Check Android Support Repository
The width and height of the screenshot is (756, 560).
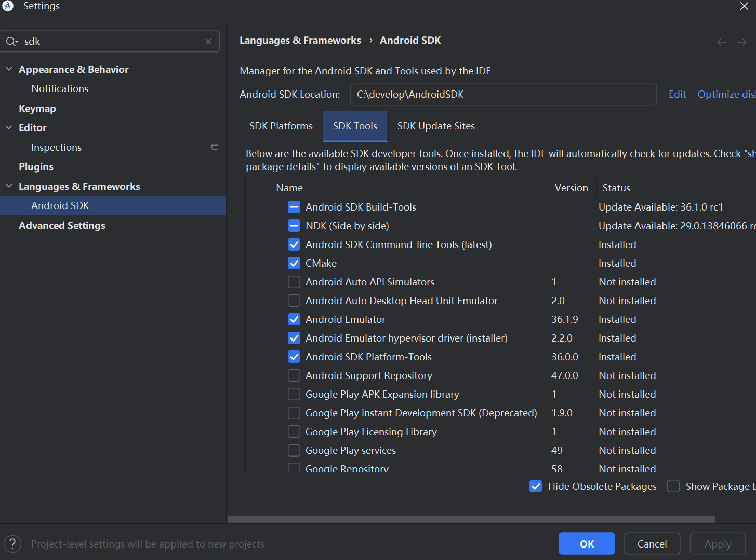pyautogui.click(x=294, y=375)
